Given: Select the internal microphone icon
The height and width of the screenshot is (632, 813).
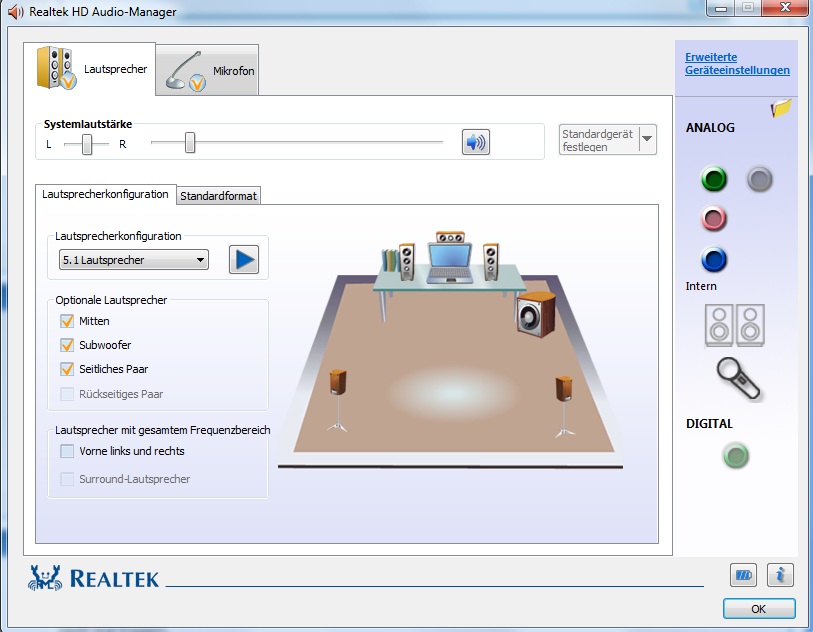Looking at the screenshot, I should [738, 380].
